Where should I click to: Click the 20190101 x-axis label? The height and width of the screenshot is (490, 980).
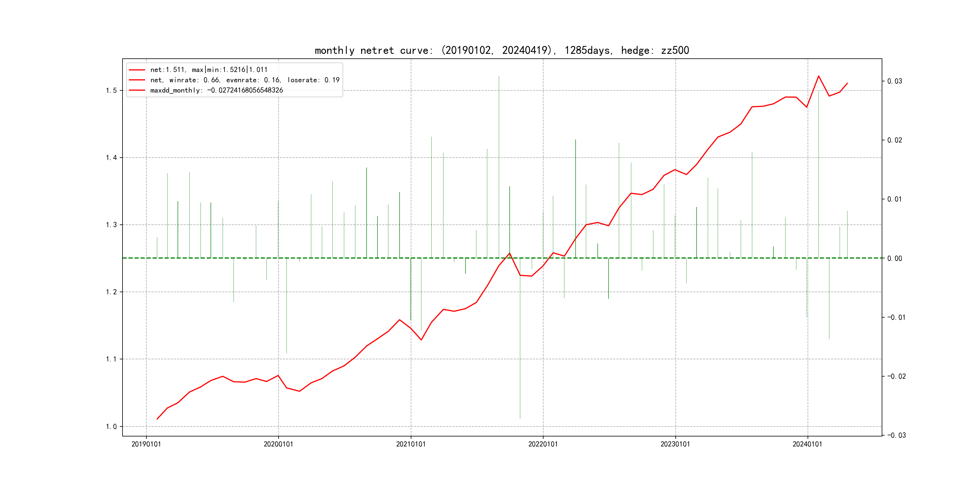point(146,444)
